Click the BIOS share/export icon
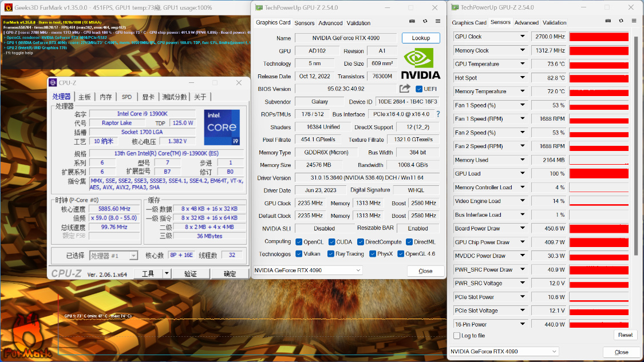The image size is (644, 362). click(x=405, y=89)
